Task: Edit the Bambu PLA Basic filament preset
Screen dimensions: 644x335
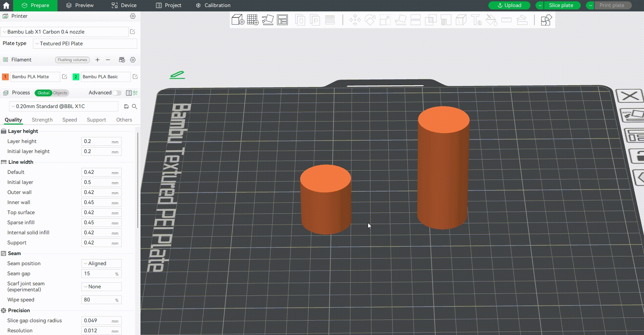Action: click(x=135, y=77)
